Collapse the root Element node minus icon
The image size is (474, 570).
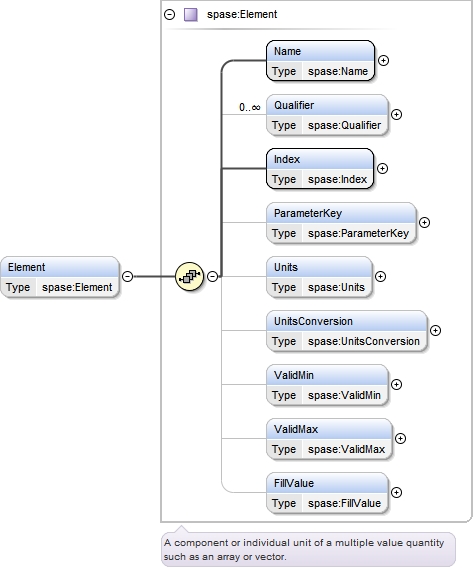coord(127,276)
